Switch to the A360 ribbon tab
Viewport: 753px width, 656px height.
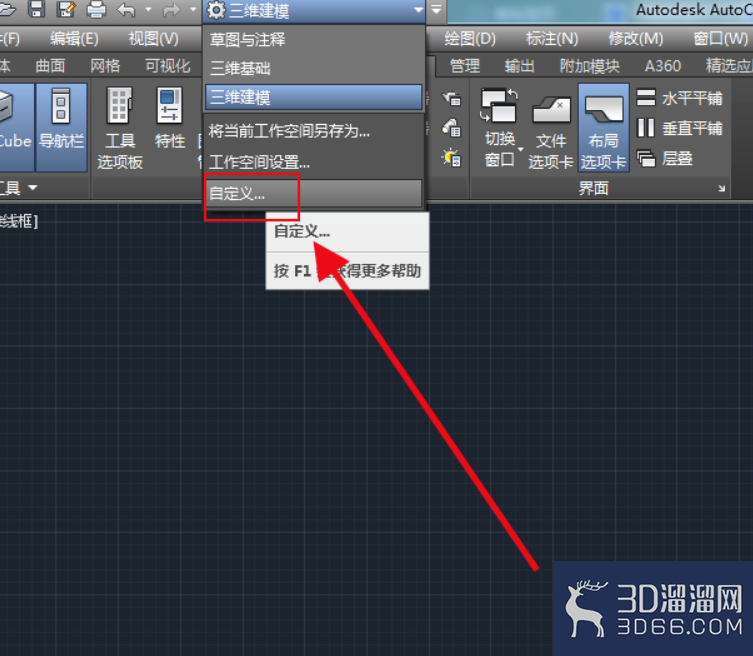point(663,66)
